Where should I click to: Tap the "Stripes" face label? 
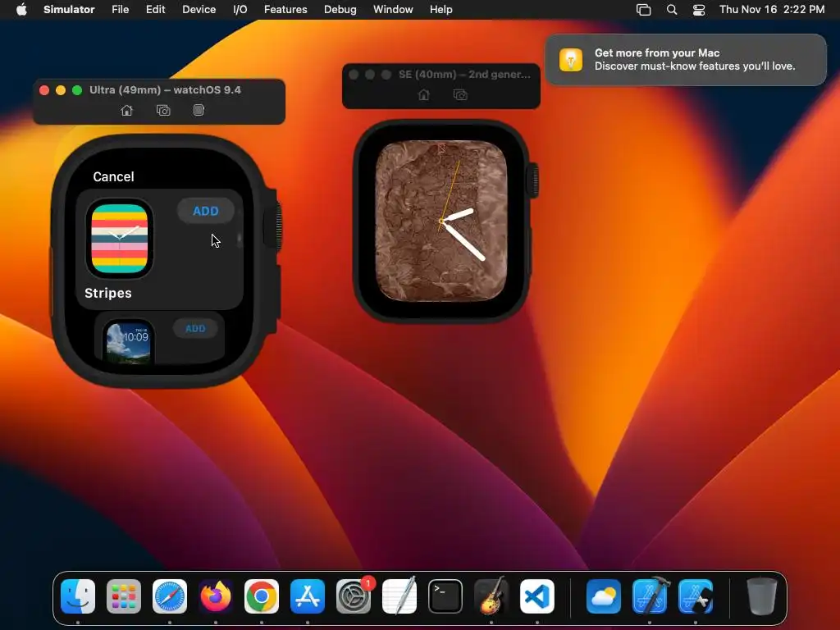pyautogui.click(x=108, y=293)
